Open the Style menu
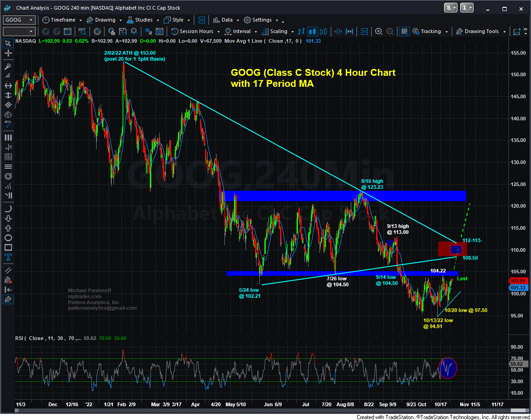The height and width of the screenshot is (420, 531). [x=177, y=20]
